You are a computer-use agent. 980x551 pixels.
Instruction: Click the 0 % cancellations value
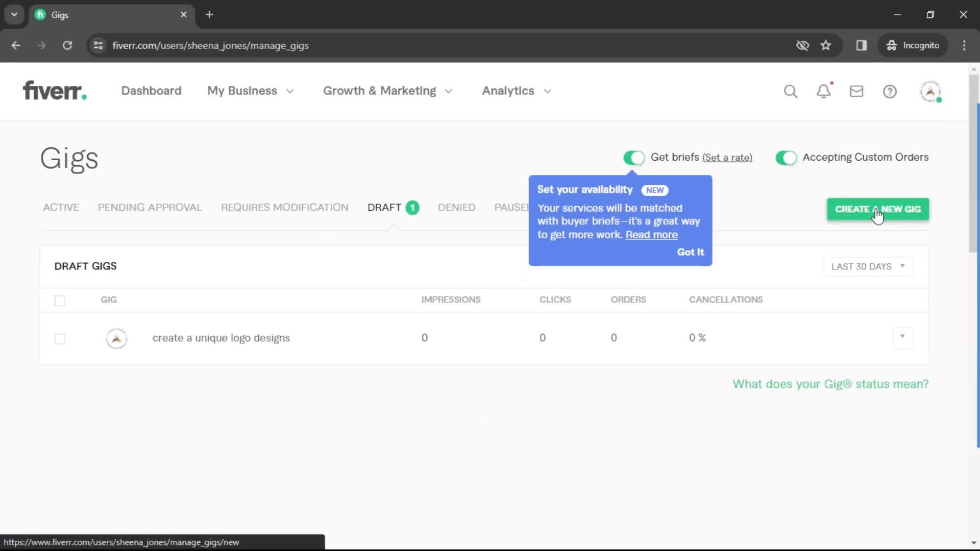pyautogui.click(x=697, y=338)
